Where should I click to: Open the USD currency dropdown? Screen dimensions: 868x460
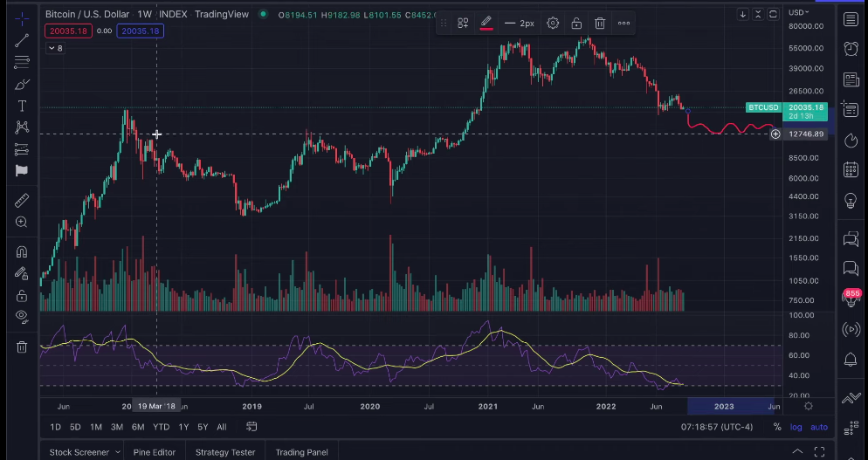click(799, 12)
